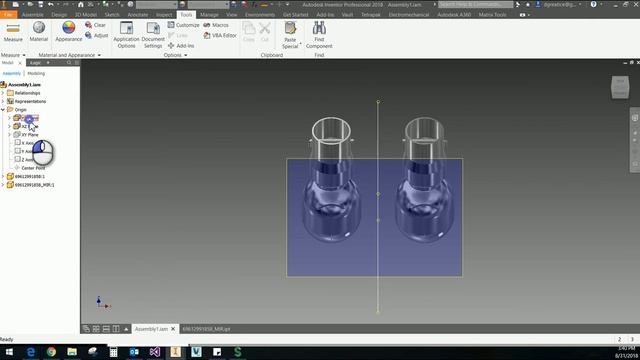Open the Appearance color wheel
The height and width of the screenshot is (360, 640).
69,32
